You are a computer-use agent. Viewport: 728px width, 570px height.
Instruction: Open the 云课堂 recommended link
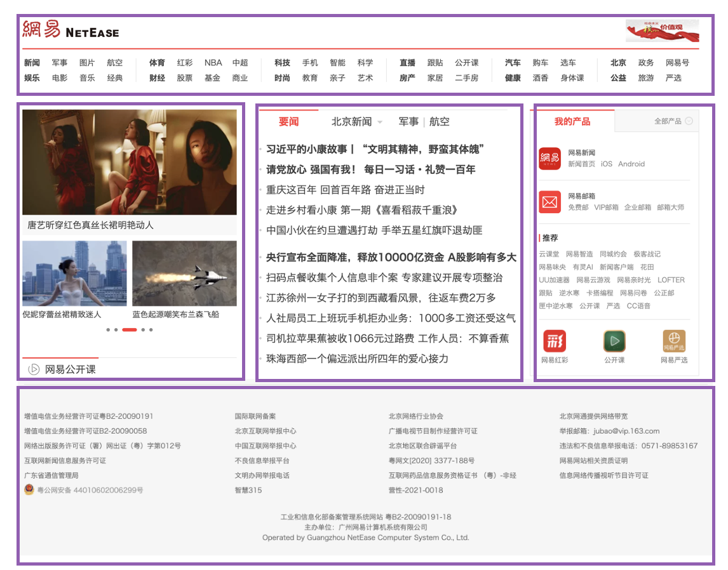(549, 254)
